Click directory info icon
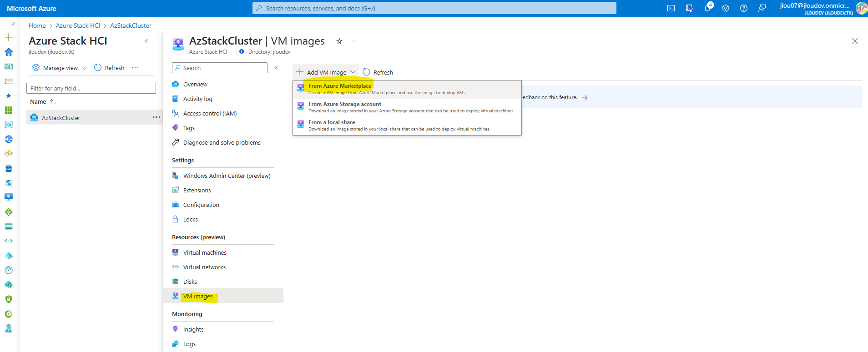The width and height of the screenshot is (868, 352). click(x=242, y=52)
